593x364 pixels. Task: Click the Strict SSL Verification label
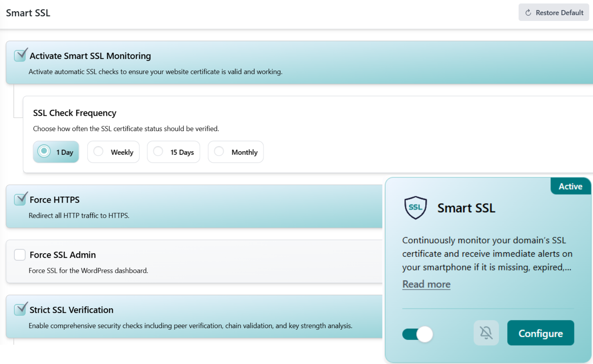[x=71, y=310]
